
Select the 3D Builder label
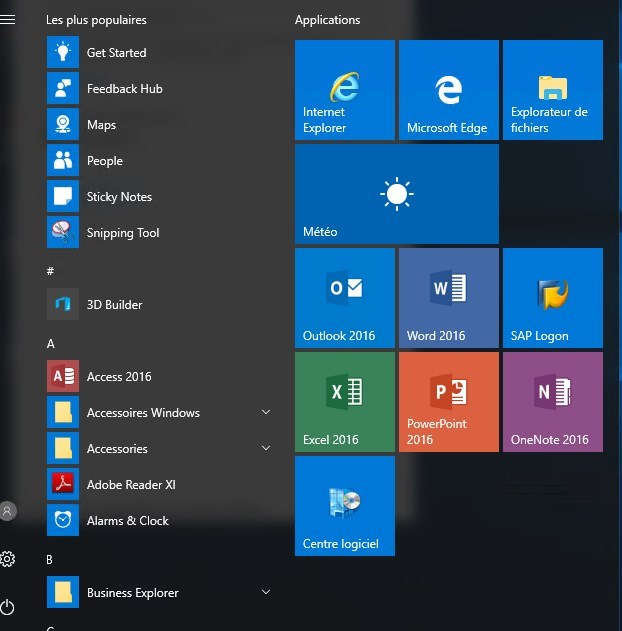115,305
